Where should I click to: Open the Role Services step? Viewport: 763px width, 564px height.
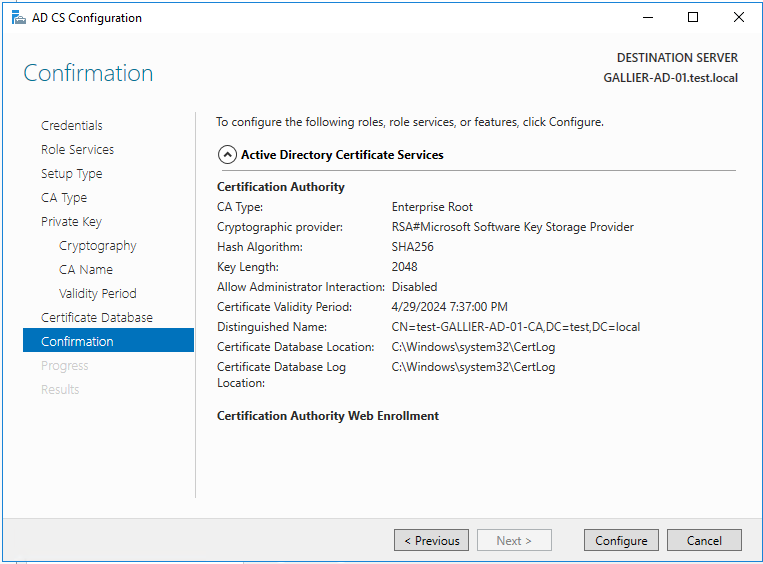point(77,149)
